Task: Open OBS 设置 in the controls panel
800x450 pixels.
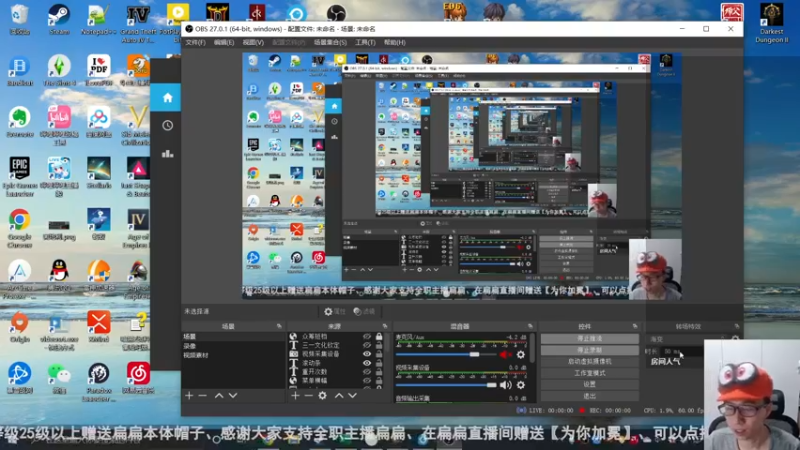Action: point(589,384)
